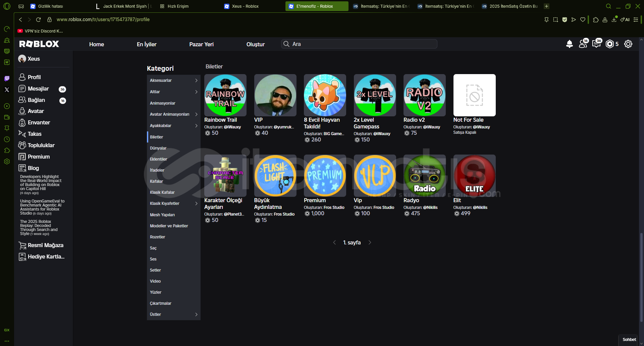This screenshot has width=644, height=346.
Task: Open the Elit pass thumbnail
Action: click(x=475, y=176)
